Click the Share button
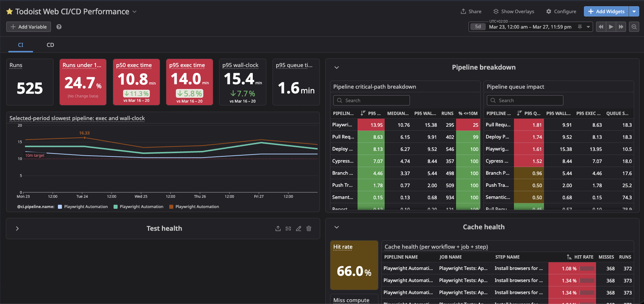 pos(471,11)
